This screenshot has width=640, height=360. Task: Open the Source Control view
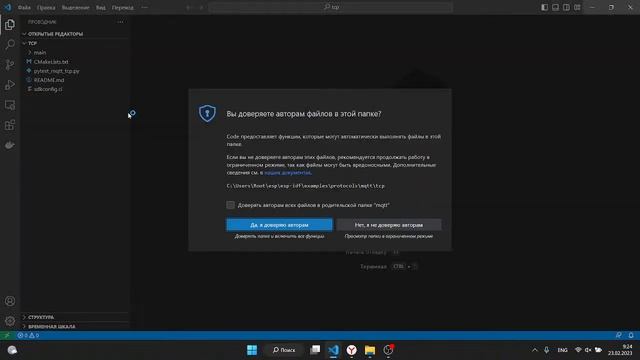tap(10, 64)
